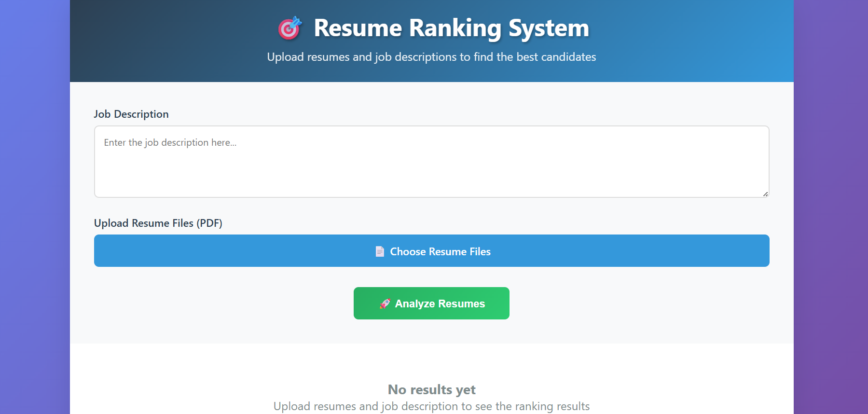868x414 pixels.
Task: Click the 'Upload resumes and job description to see' message
Action: point(431,406)
